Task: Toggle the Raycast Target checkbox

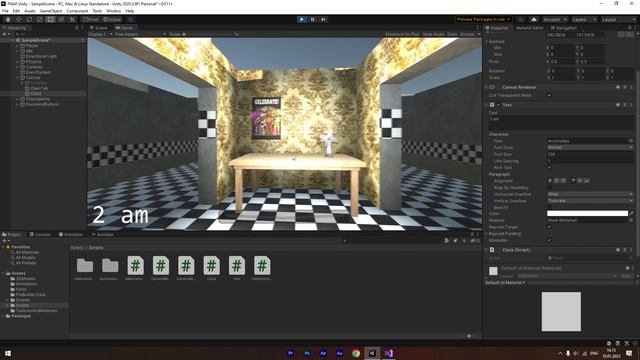Action: click(549, 227)
